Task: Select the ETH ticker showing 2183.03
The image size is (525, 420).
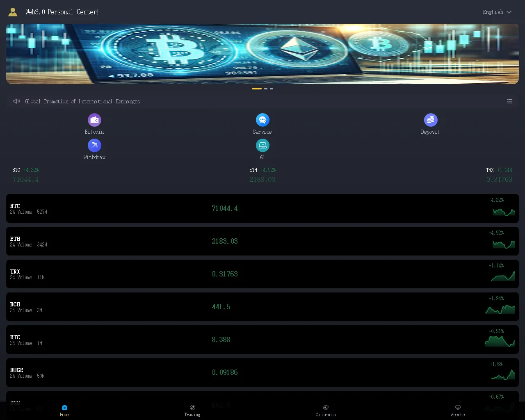Action: pyautogui.click(x=262, y=175)
